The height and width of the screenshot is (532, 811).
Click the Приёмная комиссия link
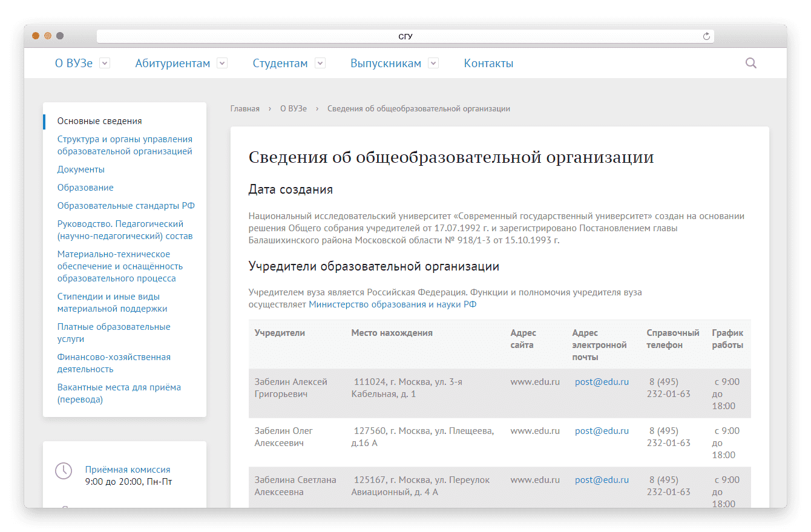coord(128,470)
